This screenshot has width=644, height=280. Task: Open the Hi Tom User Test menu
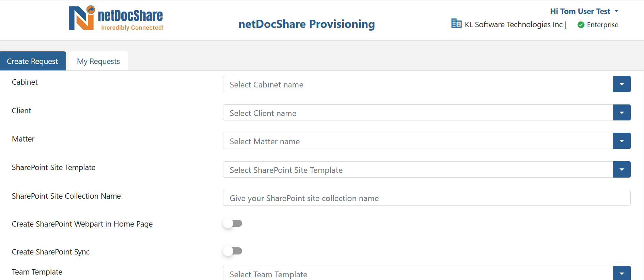tap(584, 11)
